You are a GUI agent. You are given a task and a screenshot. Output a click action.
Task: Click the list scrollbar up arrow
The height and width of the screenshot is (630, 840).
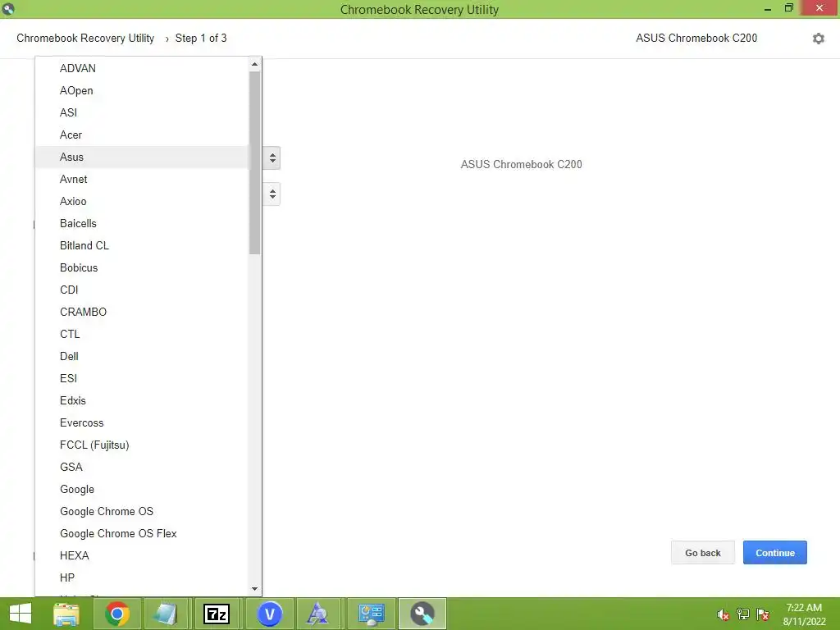pos(254,64)
